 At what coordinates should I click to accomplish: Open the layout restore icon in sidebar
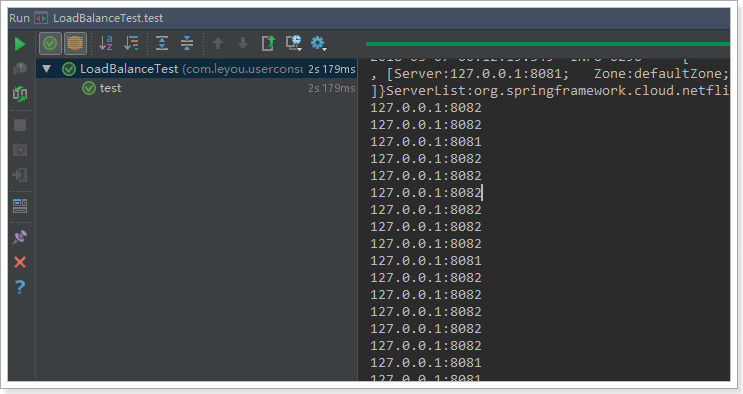[x=20, y=206]
